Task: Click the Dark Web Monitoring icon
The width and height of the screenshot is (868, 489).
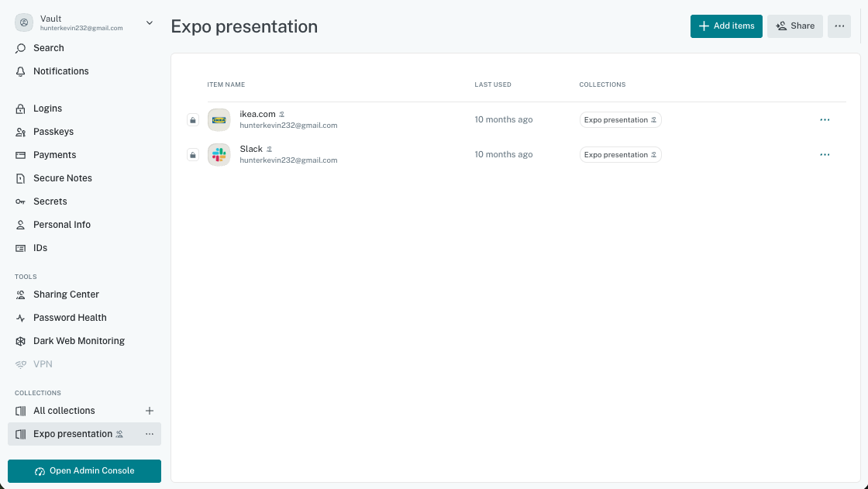Action: tap(20, 341)
